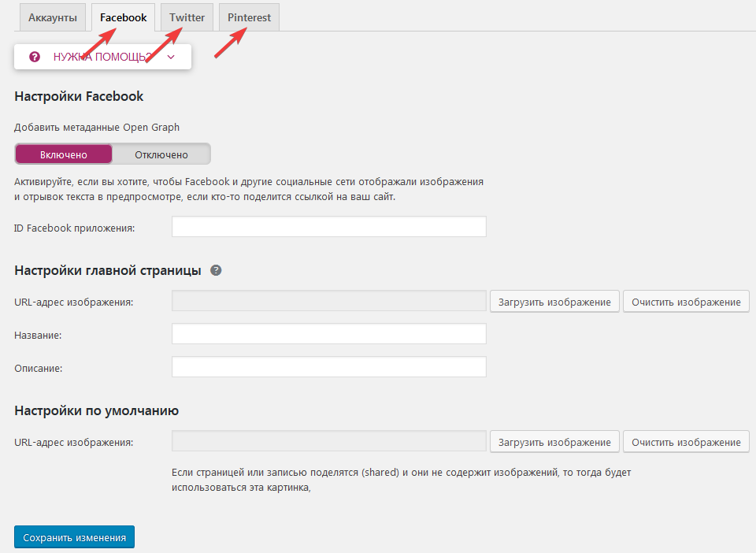The width and height of the screenshot is (756, 553).
Task: Upload default image via Загрузить изображение
Action: click(554, 442)
